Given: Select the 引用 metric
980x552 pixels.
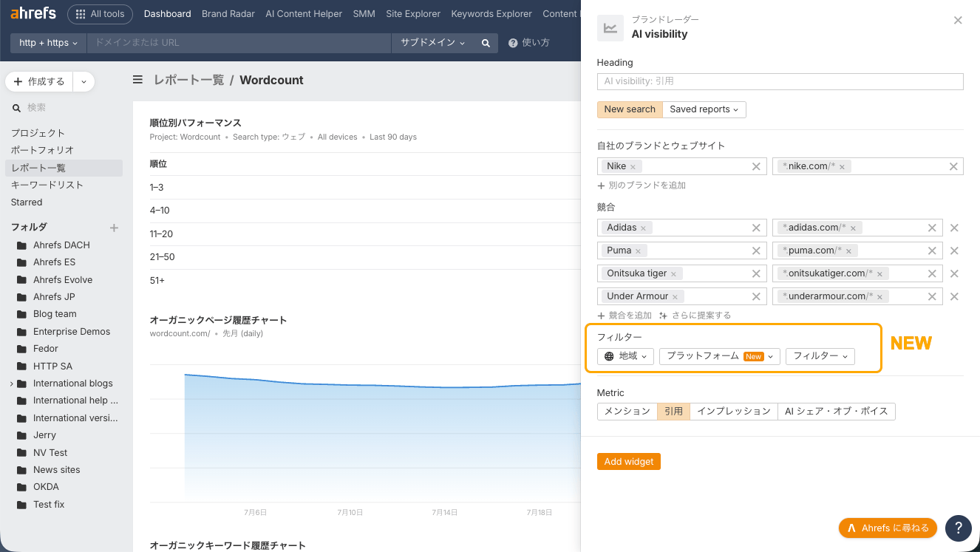Looking at the screenshot, I should click(673, 412).
